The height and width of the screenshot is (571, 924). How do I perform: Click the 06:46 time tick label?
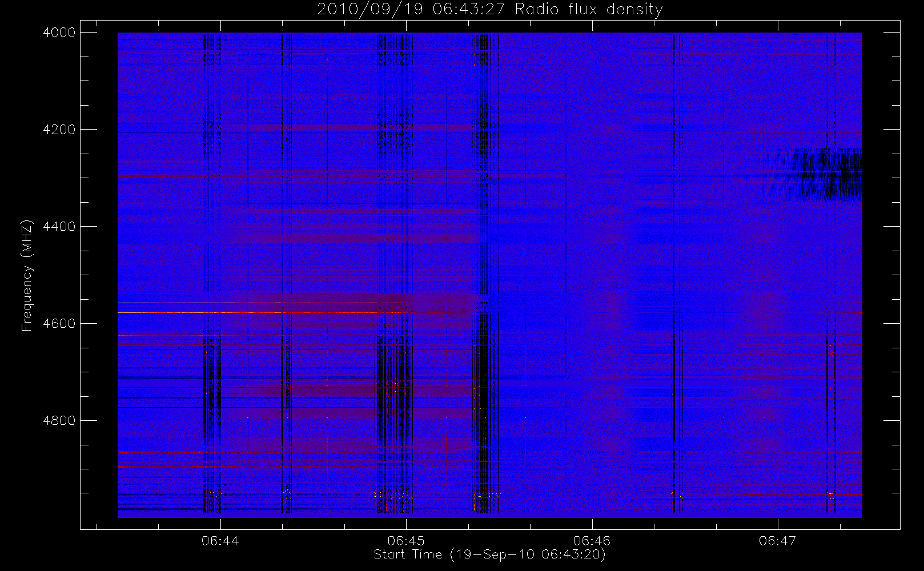click(592, 541)
